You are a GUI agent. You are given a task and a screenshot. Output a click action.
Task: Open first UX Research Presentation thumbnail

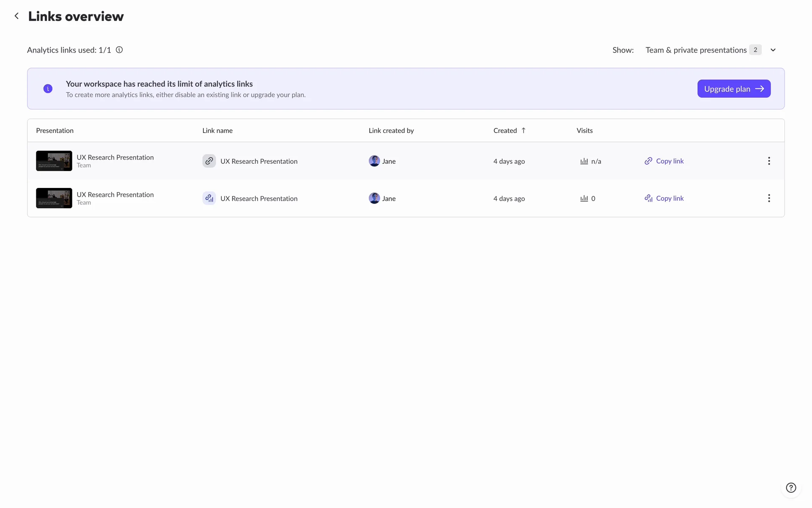[54, 161]
